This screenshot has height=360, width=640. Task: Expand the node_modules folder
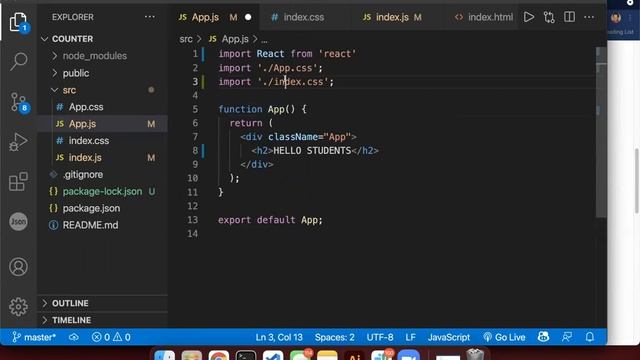pyautogui.click(x=102, y=56)
